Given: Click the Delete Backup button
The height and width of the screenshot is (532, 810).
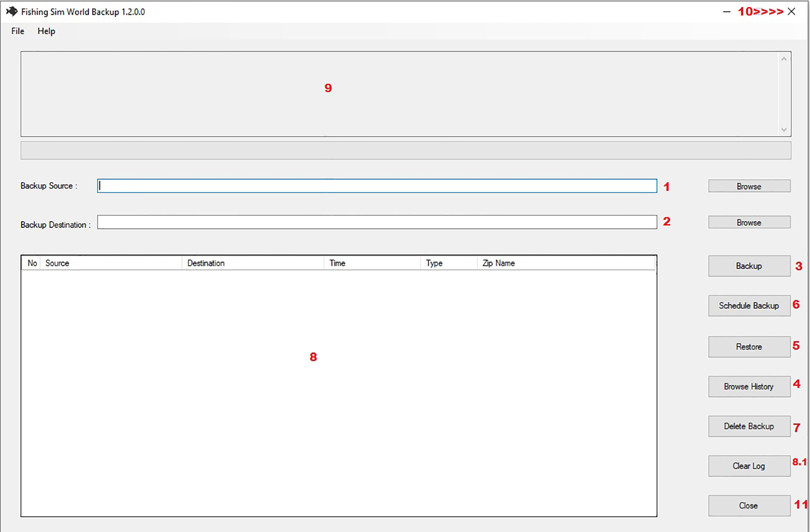Looking at the screenshot, I should [x=749, y=426].
